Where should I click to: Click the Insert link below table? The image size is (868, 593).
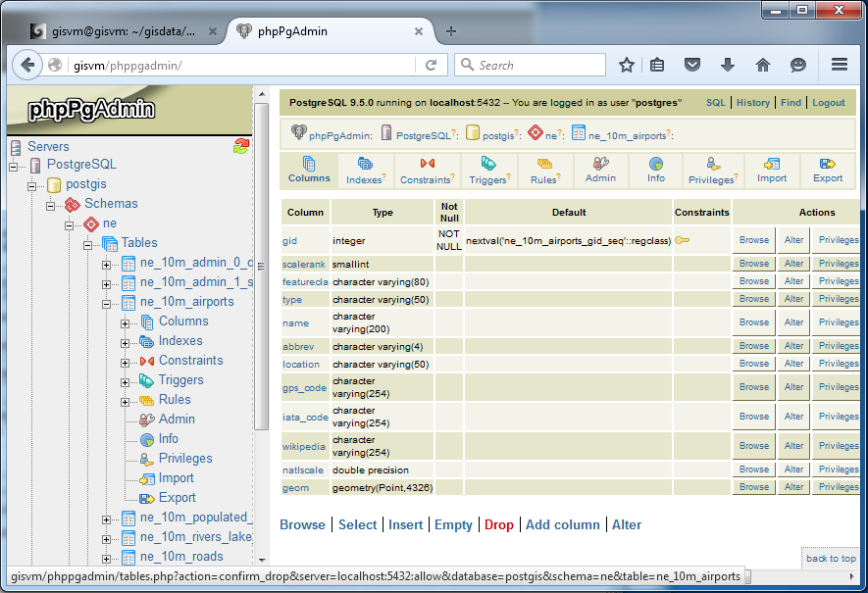(x=405, y=524)
